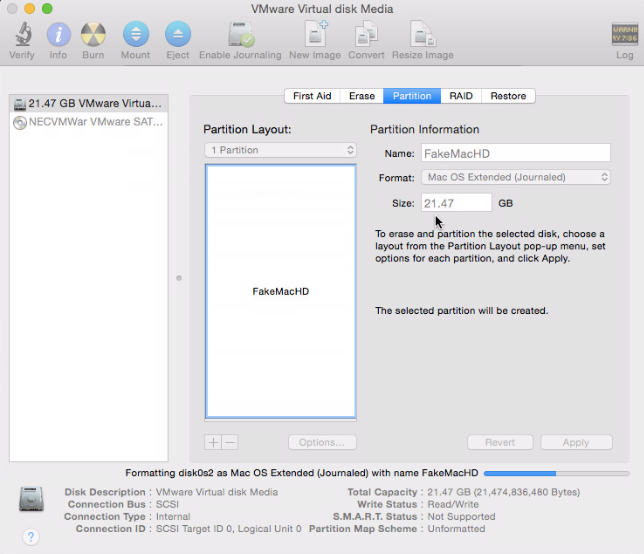Open the Log viewer icon
This screenshot has width=644, height=554.
[624, 34]
